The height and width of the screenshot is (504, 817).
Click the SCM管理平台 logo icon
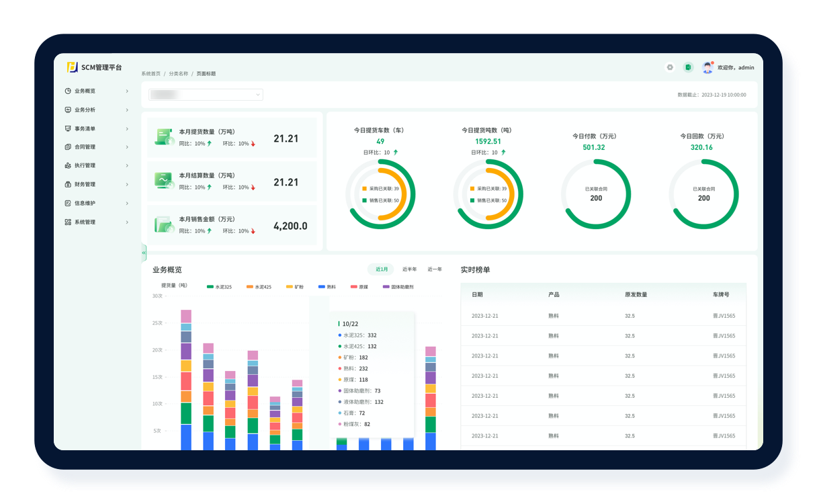point(72,67)
